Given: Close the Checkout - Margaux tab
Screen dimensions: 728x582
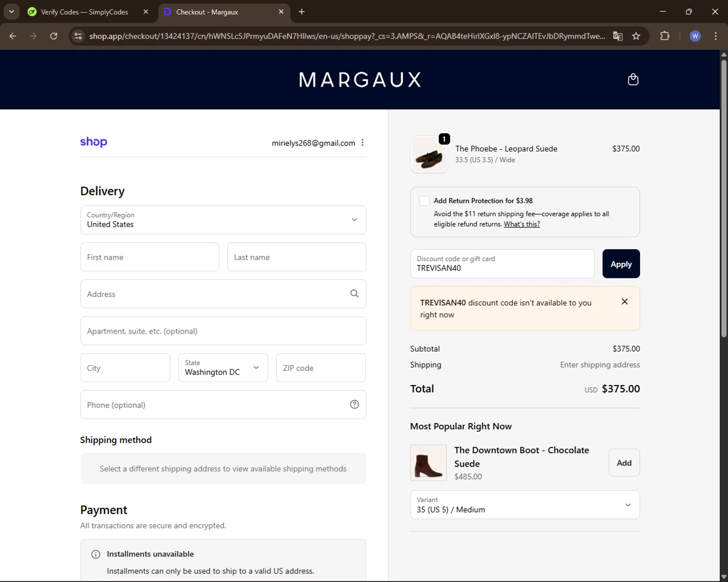Looking at the screenshot, I should coord(281,12).
